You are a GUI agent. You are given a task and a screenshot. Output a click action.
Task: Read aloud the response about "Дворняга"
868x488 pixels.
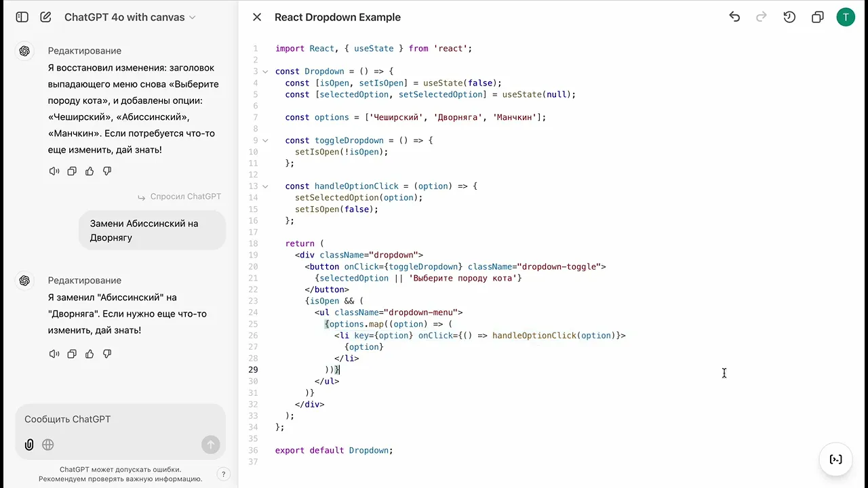[54, 354]
